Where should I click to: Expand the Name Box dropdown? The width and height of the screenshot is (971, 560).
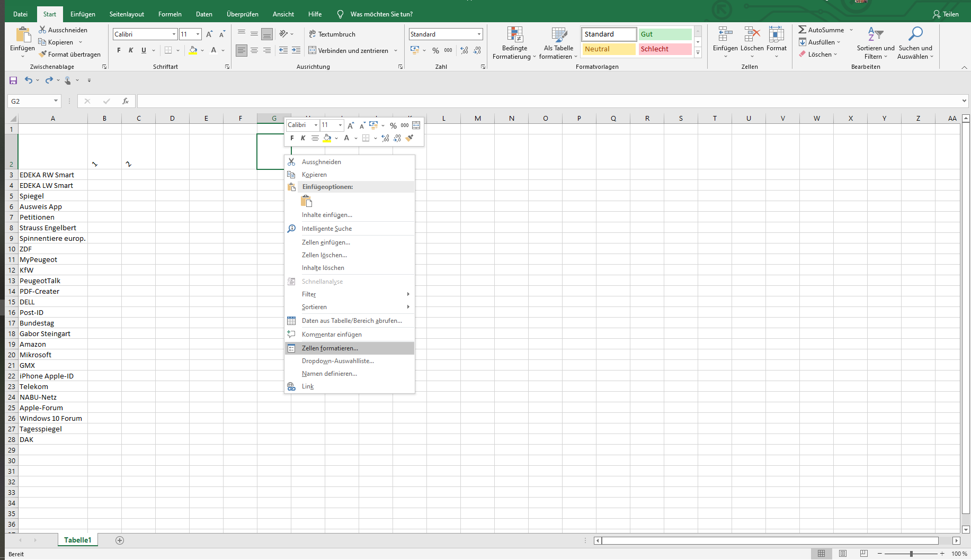[x=56, y=101]
